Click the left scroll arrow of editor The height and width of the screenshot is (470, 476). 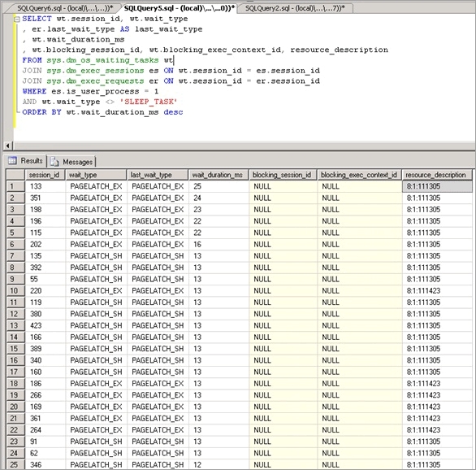pyautogui.click(x=8, y=146)
